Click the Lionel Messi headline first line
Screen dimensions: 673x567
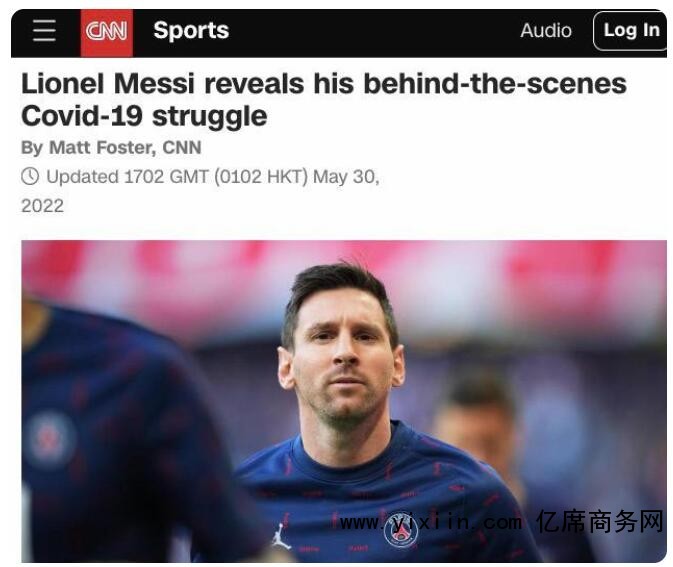coord(324,83)
